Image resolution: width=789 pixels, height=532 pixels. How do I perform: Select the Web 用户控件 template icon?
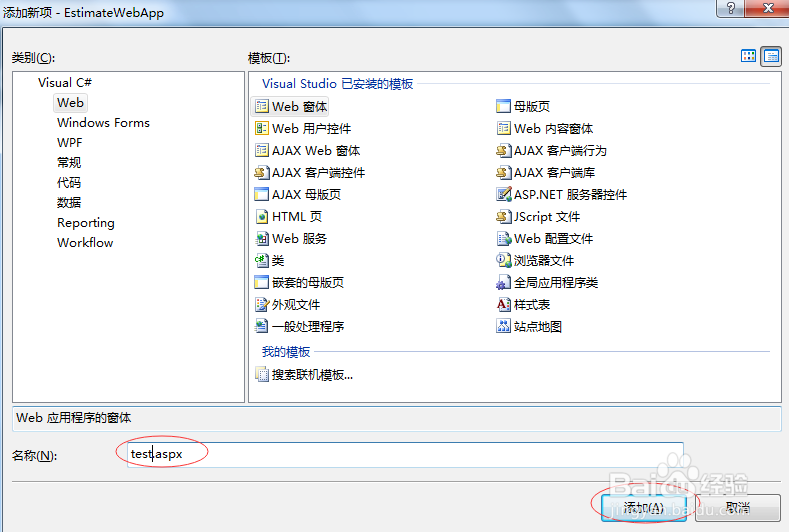[262, 128]
